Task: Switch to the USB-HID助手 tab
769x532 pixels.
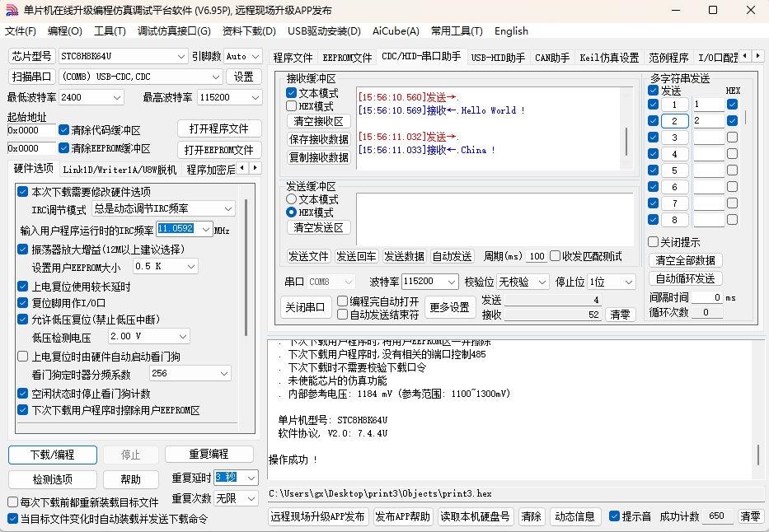Action: coord(498,58)
